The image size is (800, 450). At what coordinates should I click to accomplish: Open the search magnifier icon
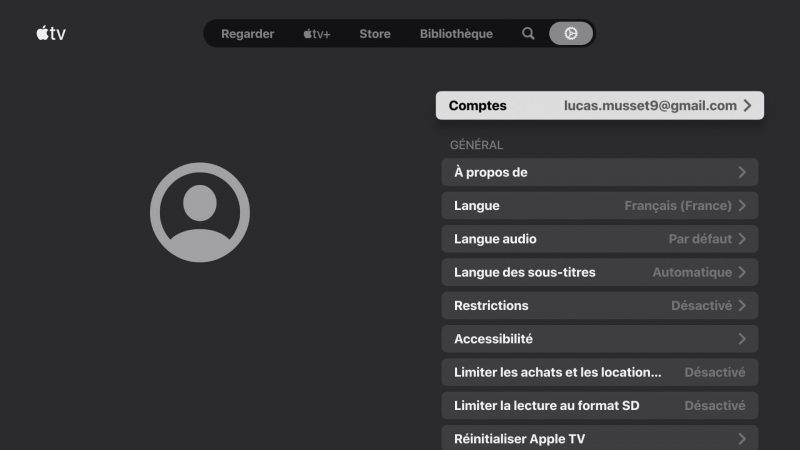(528, 34)
